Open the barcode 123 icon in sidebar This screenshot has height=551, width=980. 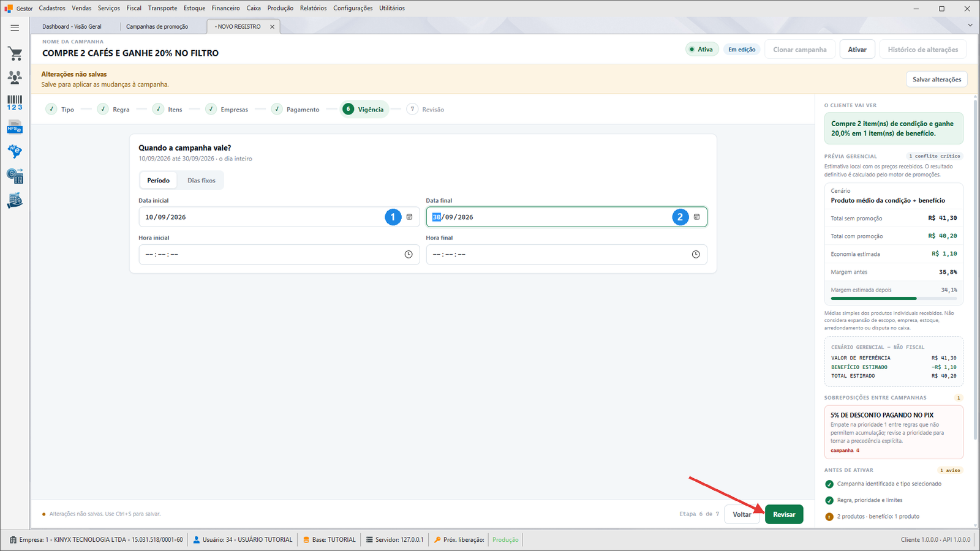[x=15, y=102]
